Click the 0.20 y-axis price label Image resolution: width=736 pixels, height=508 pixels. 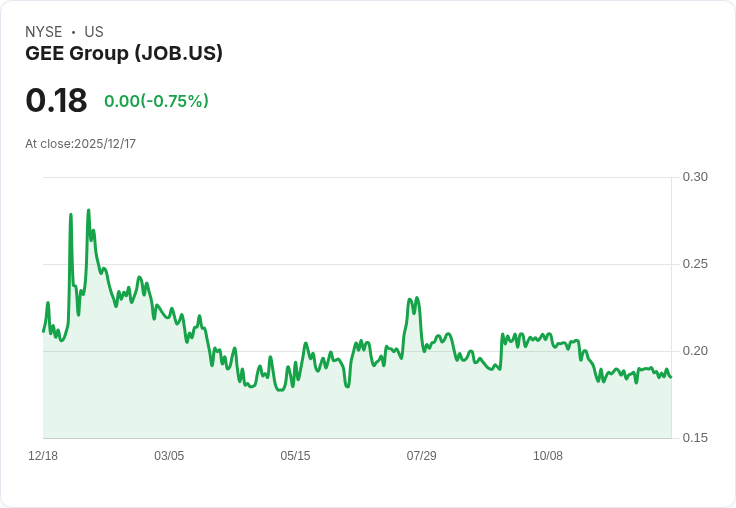click(695, 351)
